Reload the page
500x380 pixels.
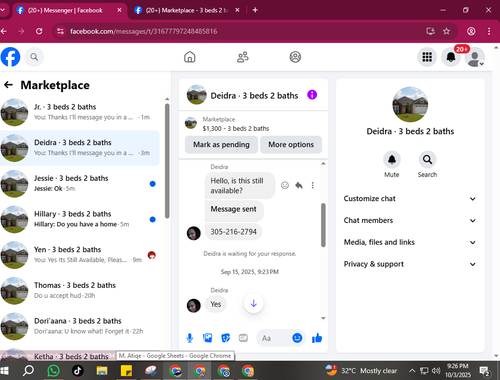tap(39, 31)
